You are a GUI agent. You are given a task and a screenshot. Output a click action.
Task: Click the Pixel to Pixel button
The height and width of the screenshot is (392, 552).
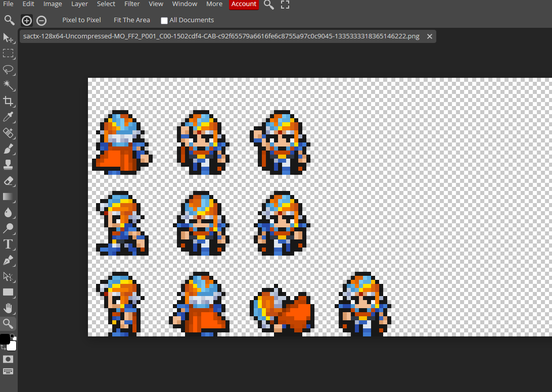pyautogui.click(x=81, y=20)
